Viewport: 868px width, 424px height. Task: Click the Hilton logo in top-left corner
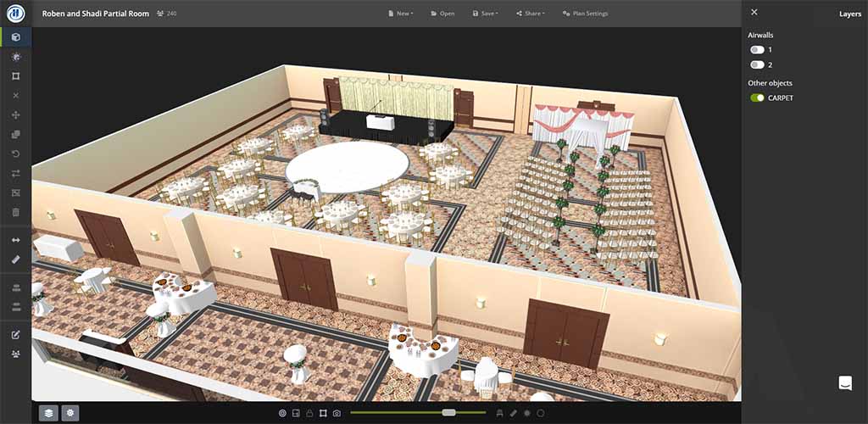[15, 14]
